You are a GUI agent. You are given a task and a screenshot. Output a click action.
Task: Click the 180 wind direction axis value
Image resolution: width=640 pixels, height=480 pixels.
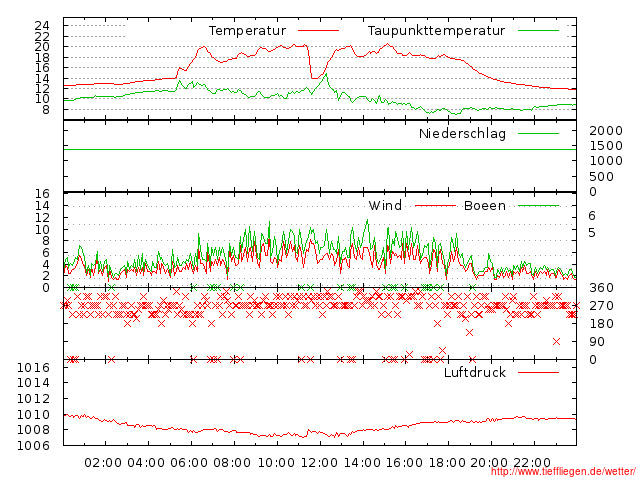(601, 324)
